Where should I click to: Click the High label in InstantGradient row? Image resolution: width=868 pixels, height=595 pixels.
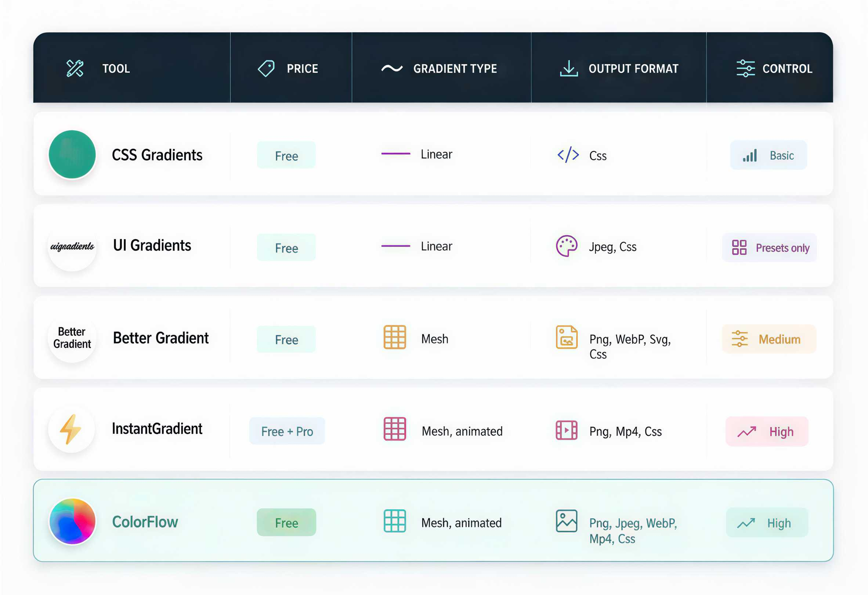tap(781, 432)
